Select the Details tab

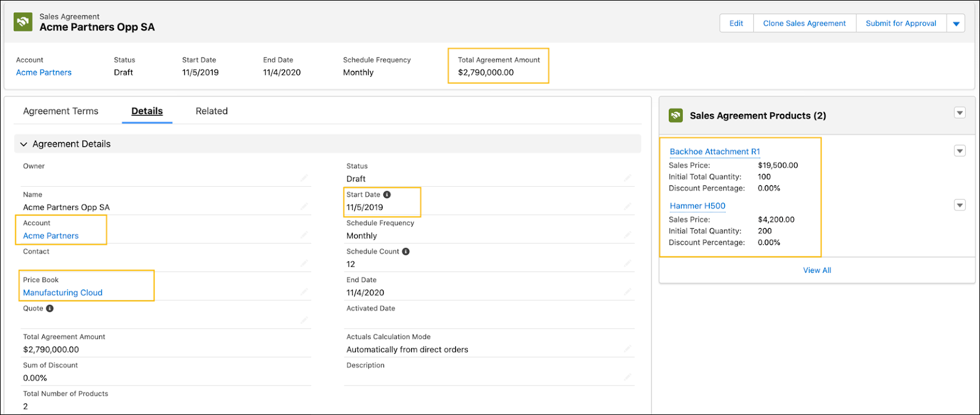tap(147, 111)
